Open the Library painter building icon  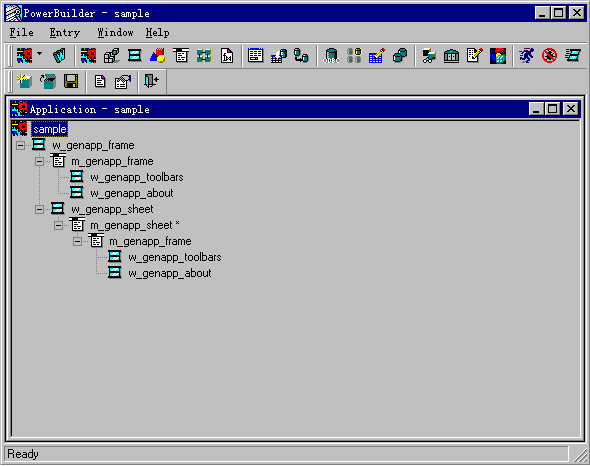(451, 56)
